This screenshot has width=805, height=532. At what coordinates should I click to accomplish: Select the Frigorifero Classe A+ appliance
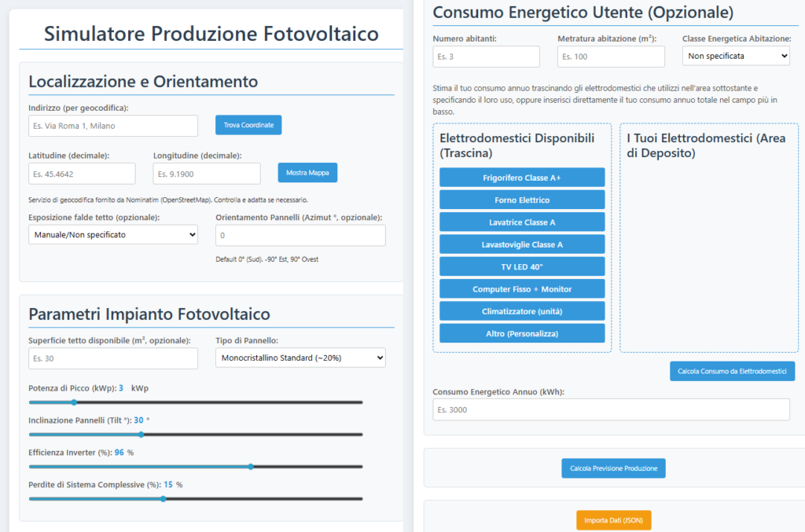coord(522,178)
